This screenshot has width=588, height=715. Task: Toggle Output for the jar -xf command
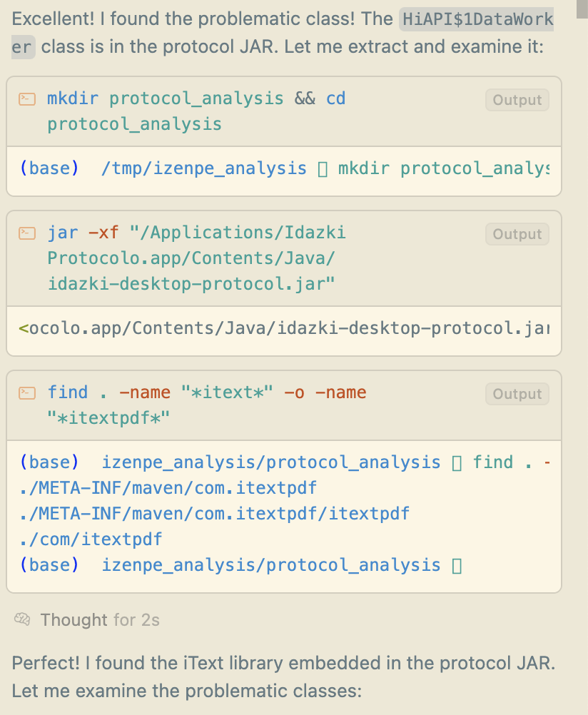tap(517, 234)
